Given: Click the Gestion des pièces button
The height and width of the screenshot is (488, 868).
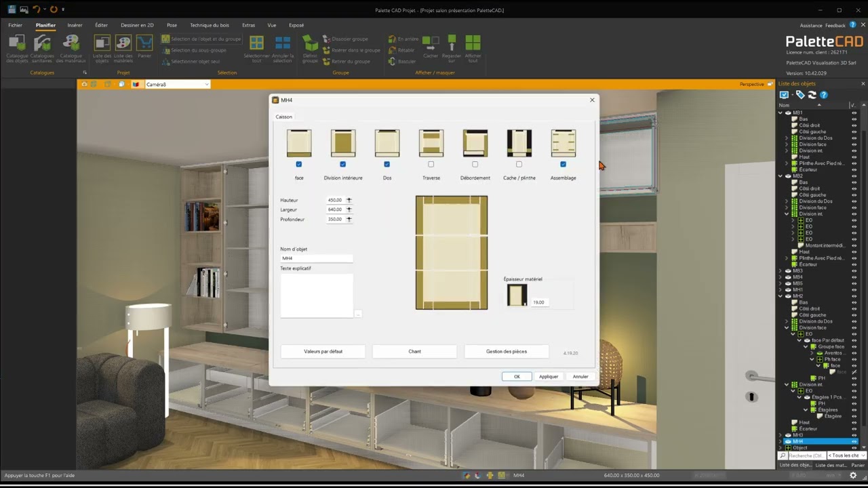Looking at the screenshot, I should pyautogui.click(x=507, y=351).
